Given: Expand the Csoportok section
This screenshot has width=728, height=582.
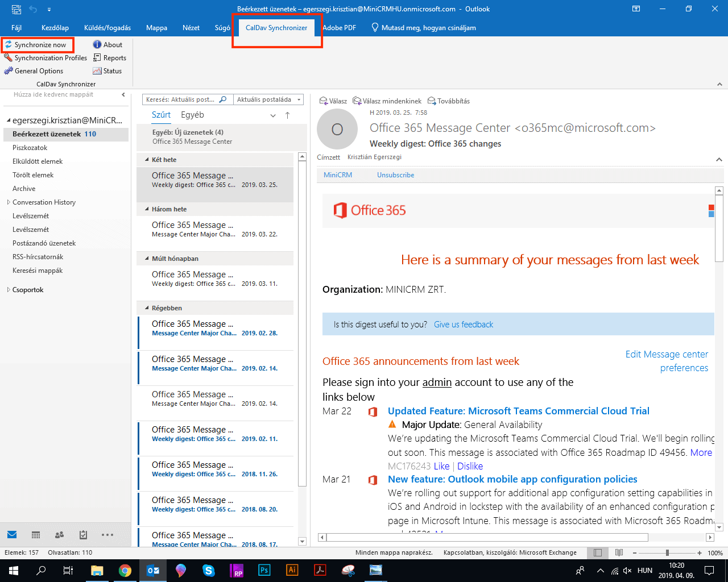Looking at the screenshot, I should point(8,290).
